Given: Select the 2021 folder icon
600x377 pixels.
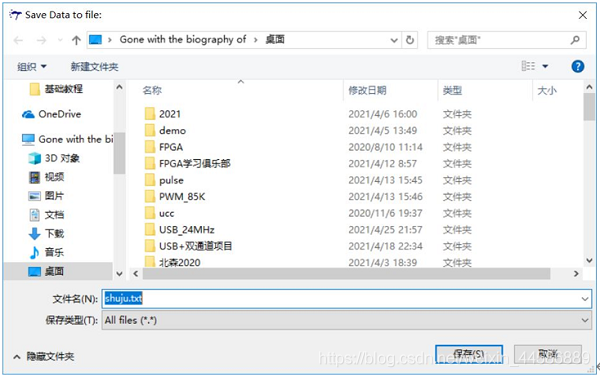Looking at the screenshot, I should coord(150,114).
